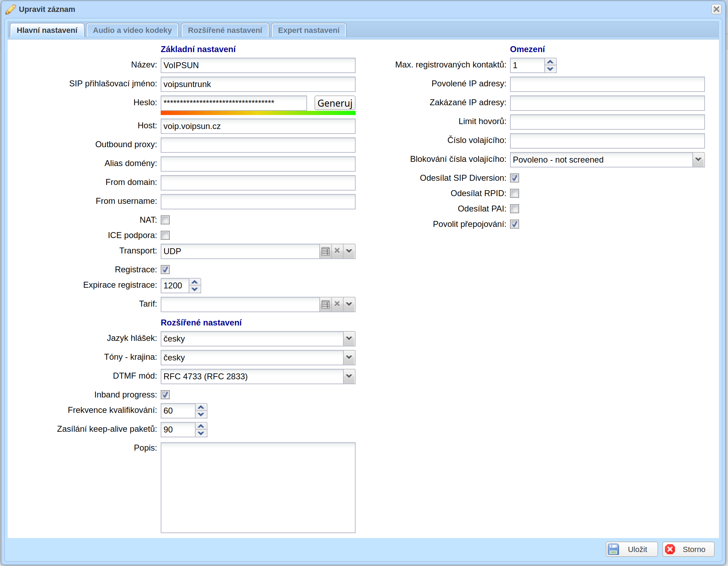Increase Expirace registrace value with up arrow

tap(195, 282)
